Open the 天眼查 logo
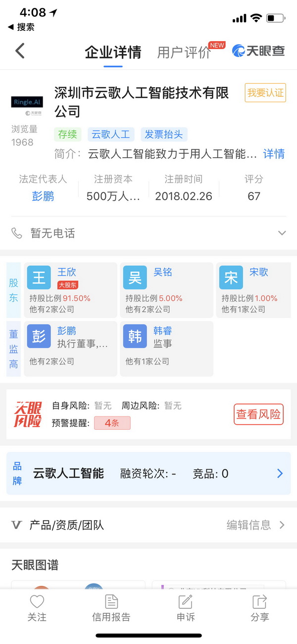 point(258,51)
